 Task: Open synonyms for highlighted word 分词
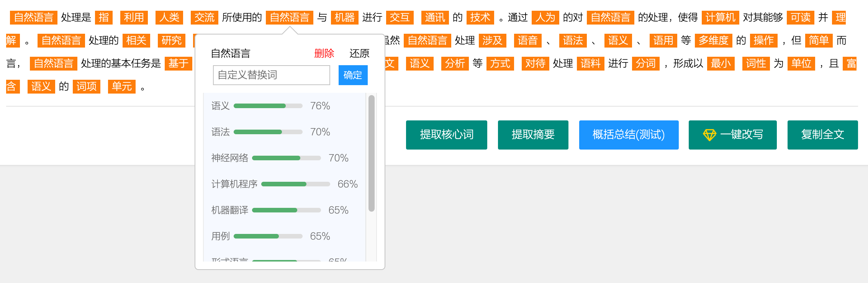(x=646, y=64)
